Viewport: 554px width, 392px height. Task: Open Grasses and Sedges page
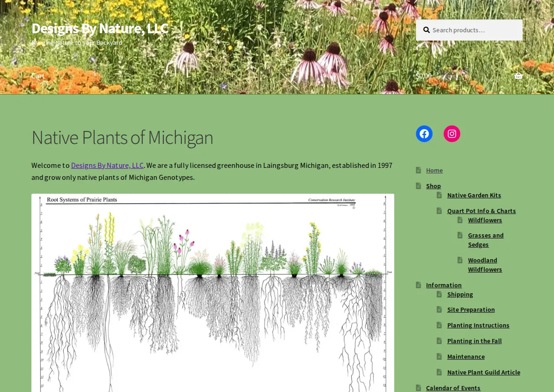click(486, 240)
